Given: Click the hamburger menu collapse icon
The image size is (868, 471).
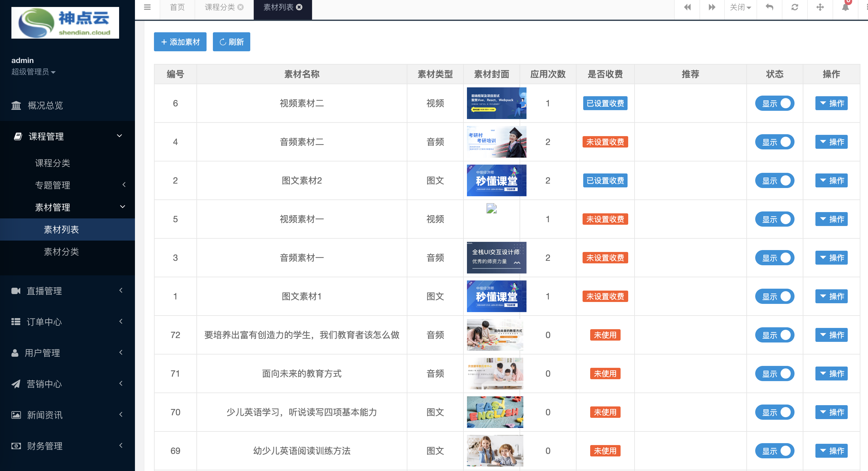Looking at the screenshot, I should point(147,7).
